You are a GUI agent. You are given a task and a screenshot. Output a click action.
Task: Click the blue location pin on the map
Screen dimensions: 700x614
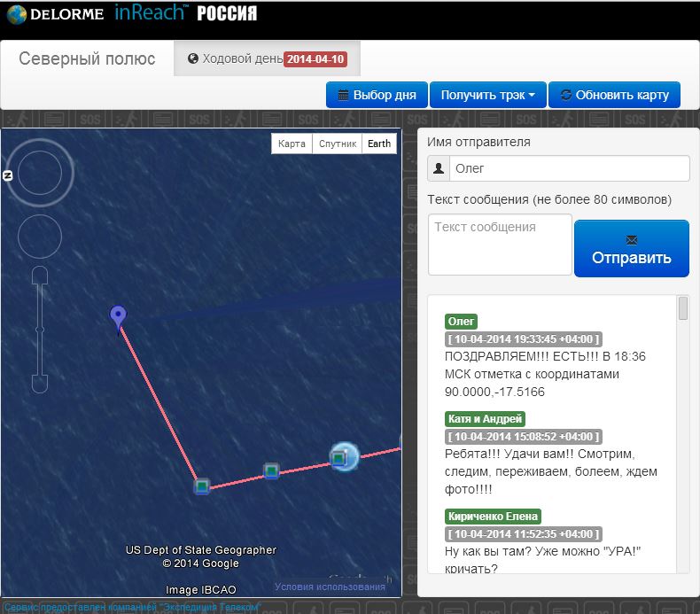click(118, 316)
